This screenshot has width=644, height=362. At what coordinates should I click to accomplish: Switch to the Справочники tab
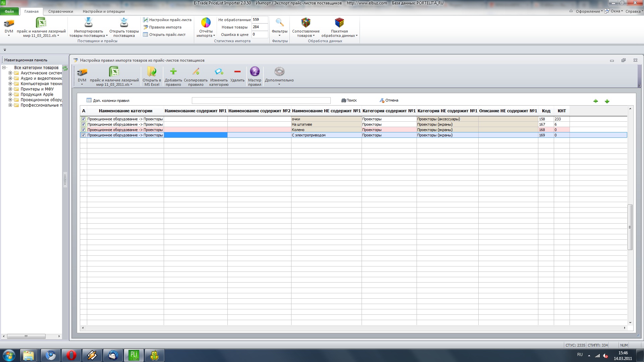coord(61,11)
